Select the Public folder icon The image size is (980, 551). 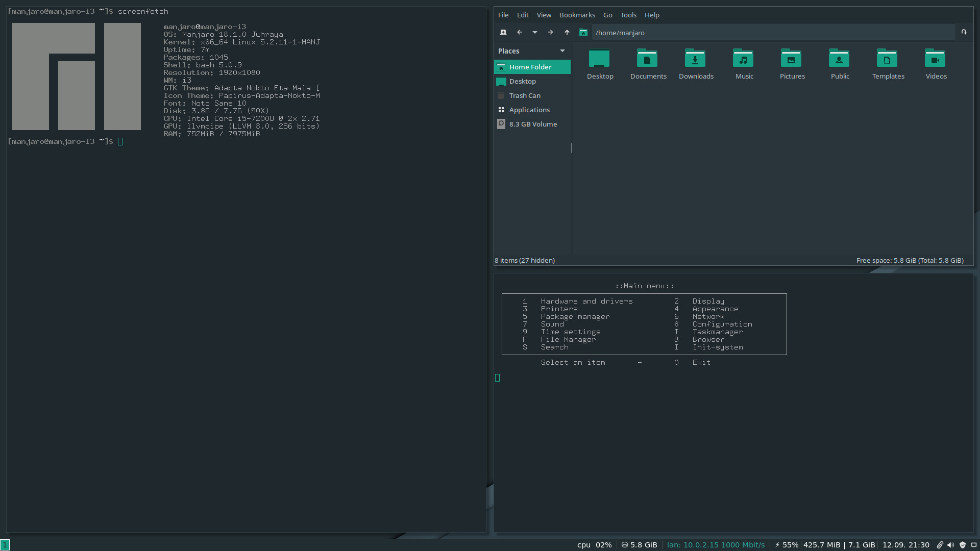[840, 64]
